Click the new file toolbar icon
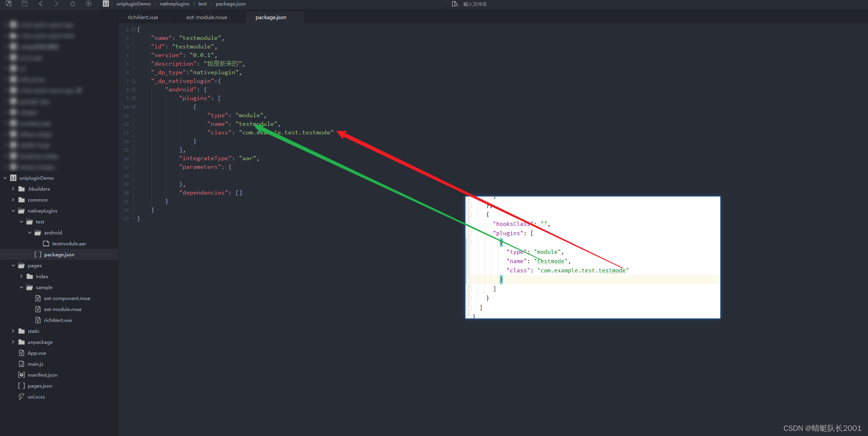 point(8,4)
